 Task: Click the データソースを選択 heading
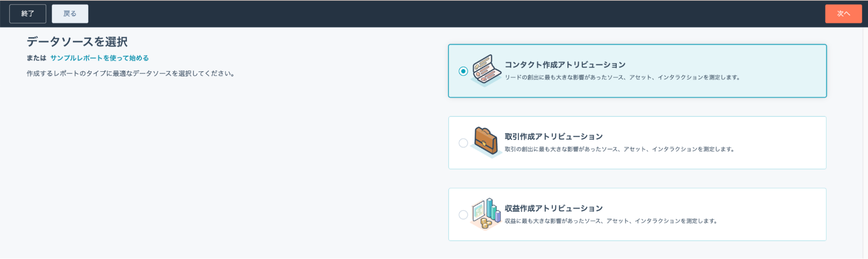tap(77, 42)
